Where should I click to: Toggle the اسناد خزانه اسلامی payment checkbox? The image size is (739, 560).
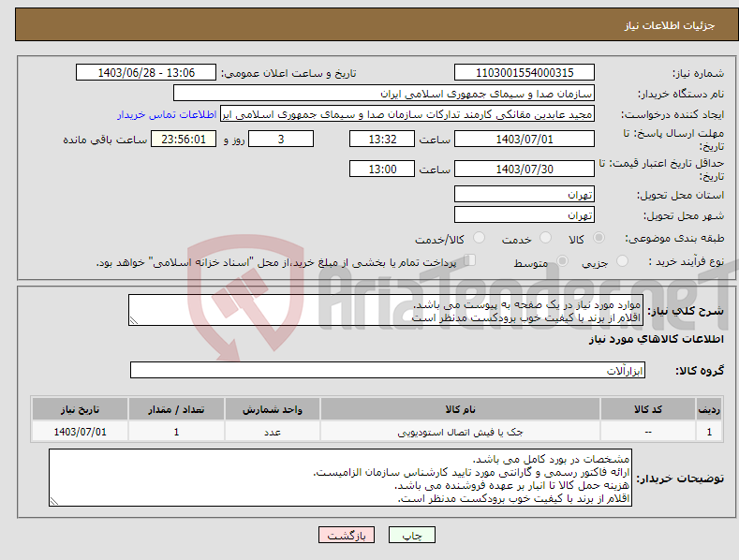click(469, 260)
